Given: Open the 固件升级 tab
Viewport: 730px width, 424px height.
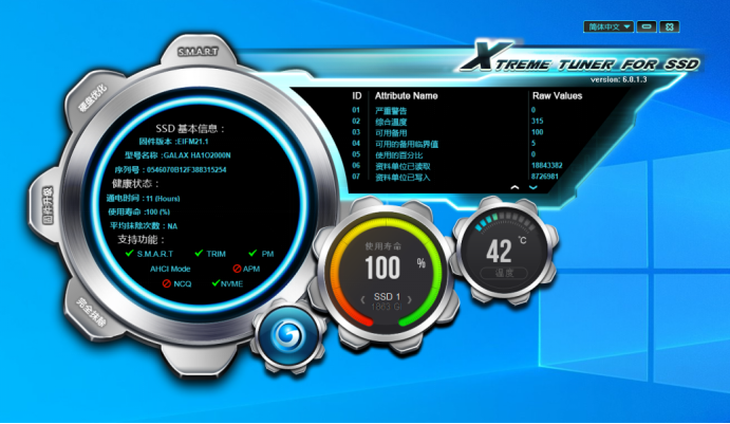Looking at the screenshot, I should click(48, 205).
